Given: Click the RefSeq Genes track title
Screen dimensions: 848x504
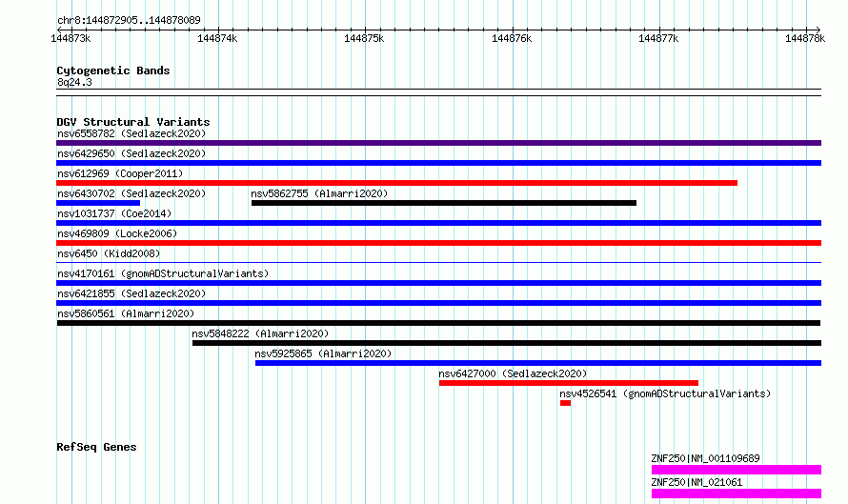Looking at the screenshot, I should (x=96, y=447).
